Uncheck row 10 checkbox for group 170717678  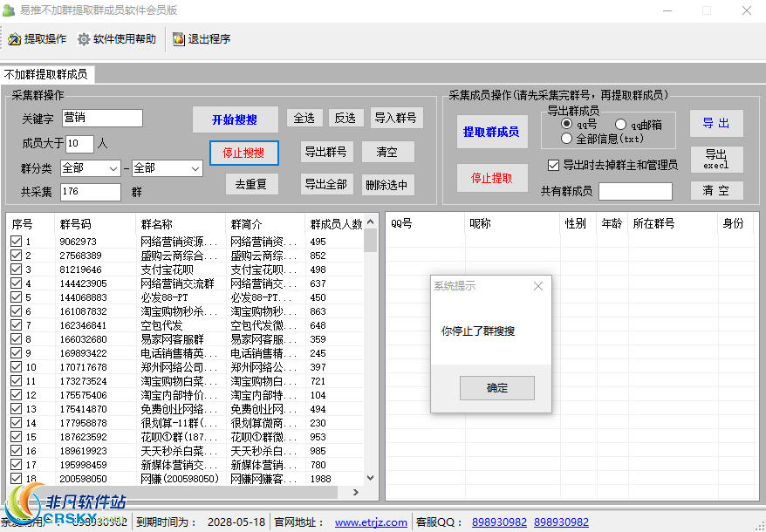[16, 367]
